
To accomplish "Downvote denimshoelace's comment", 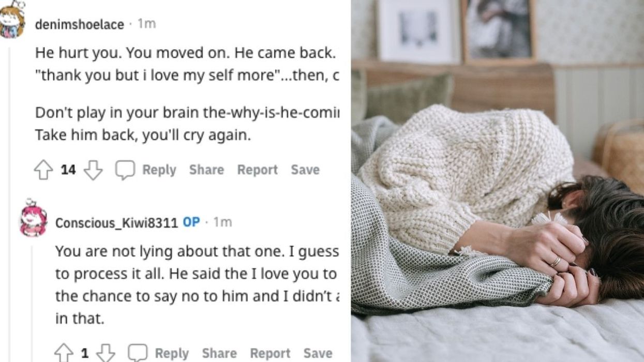I will point(92,169).
